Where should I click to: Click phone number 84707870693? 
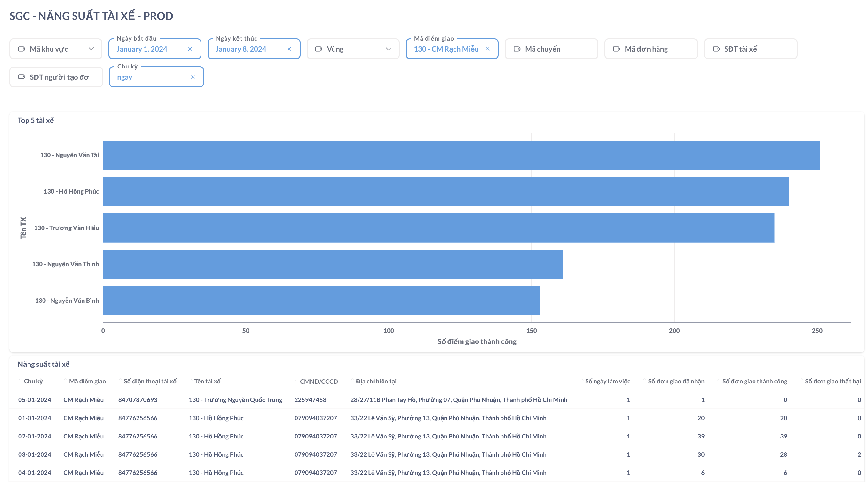point(138,400)
